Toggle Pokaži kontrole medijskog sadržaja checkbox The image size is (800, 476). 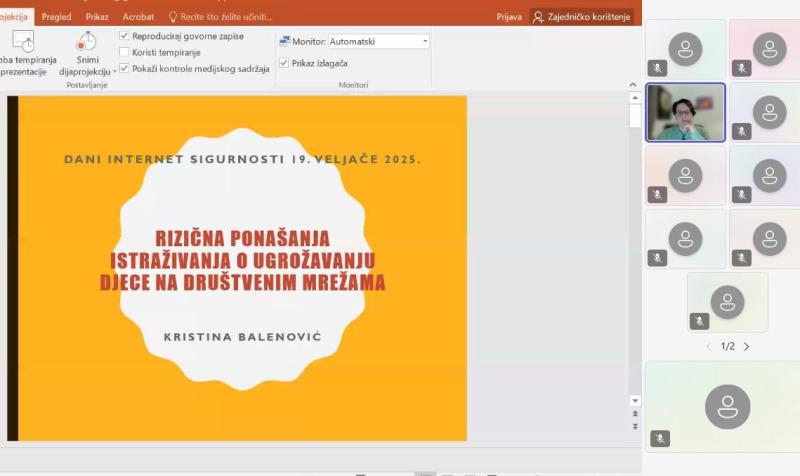pos(124,68)
